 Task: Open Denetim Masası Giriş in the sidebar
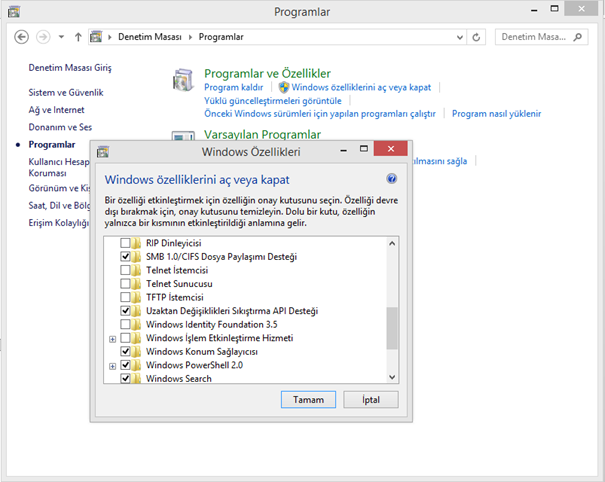coord(70,68)
